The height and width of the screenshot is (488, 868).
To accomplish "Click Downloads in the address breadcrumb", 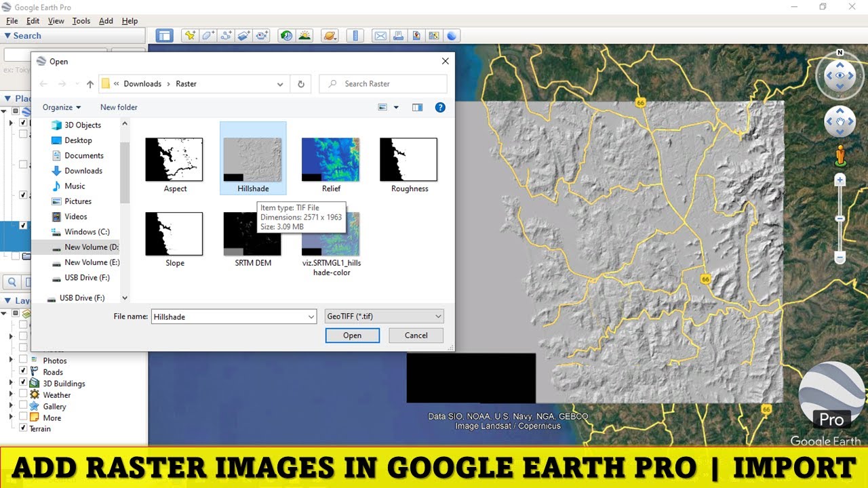I will 142,84.
